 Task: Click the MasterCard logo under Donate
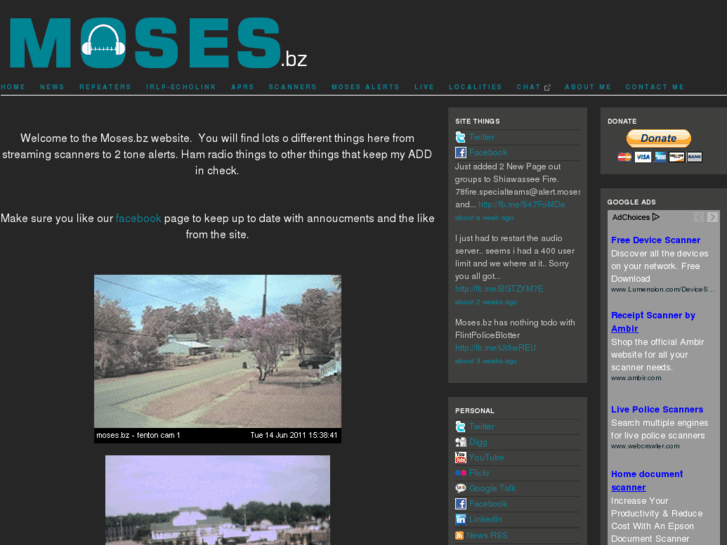point(624,157)
